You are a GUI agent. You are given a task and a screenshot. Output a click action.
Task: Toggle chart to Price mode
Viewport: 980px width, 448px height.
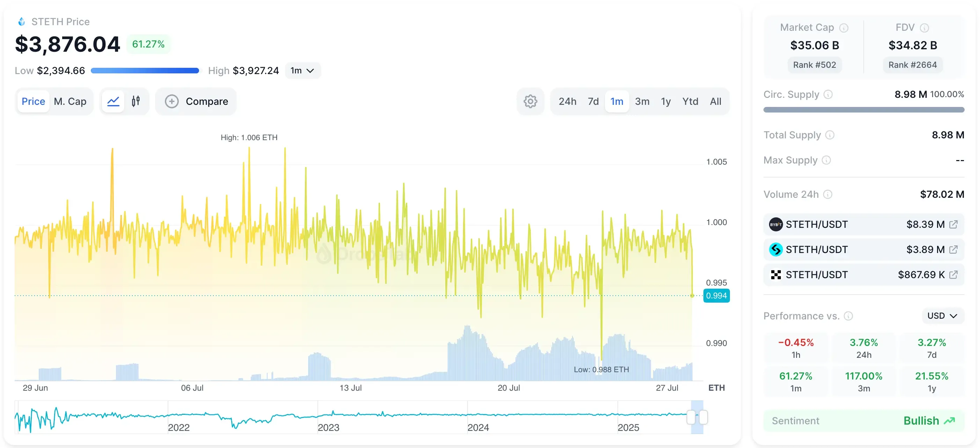33,101
